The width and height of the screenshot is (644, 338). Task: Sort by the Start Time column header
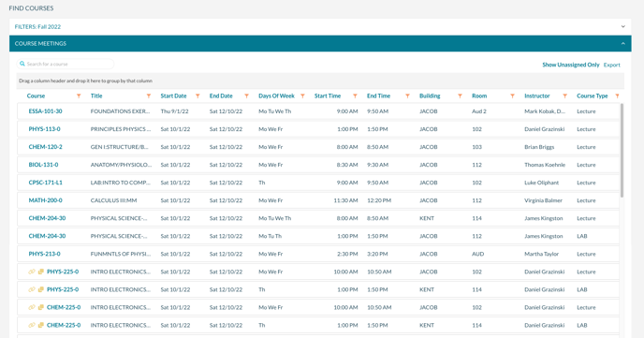coord(328,96)
